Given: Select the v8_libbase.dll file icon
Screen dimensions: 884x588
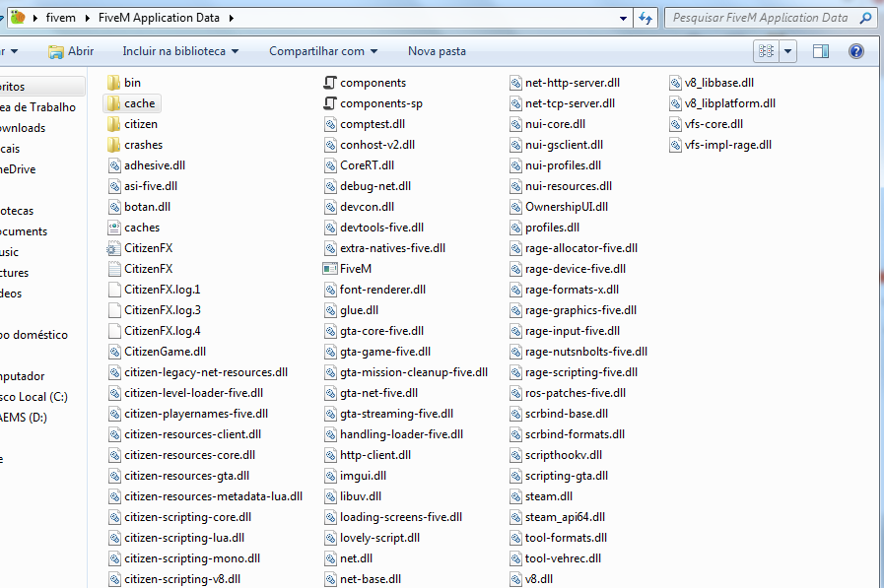Looking at the screenshot, I should tap(675, 83).
